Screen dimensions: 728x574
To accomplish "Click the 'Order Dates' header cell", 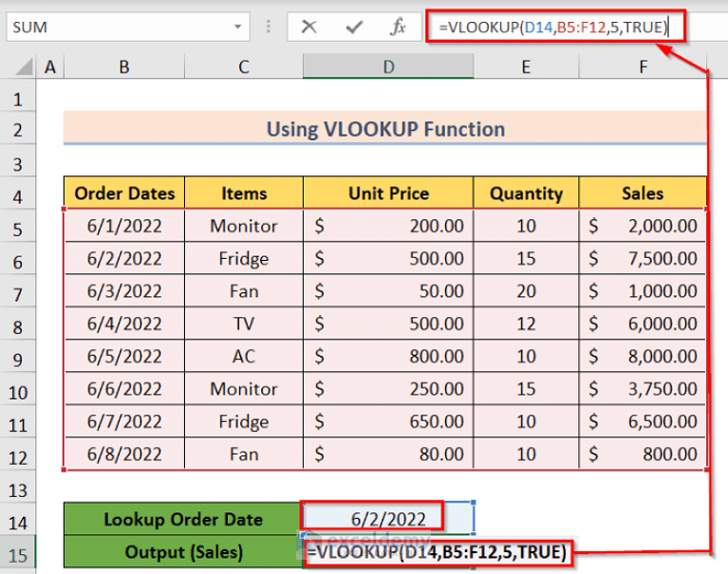I will [x=124, y=193].
